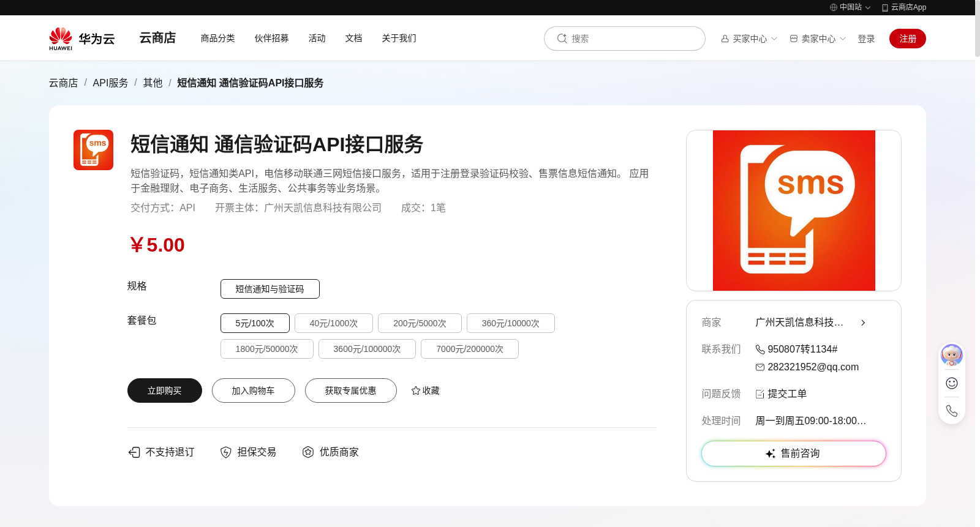
Task: Open the 活动 menu item
Action: click(317, 38)
